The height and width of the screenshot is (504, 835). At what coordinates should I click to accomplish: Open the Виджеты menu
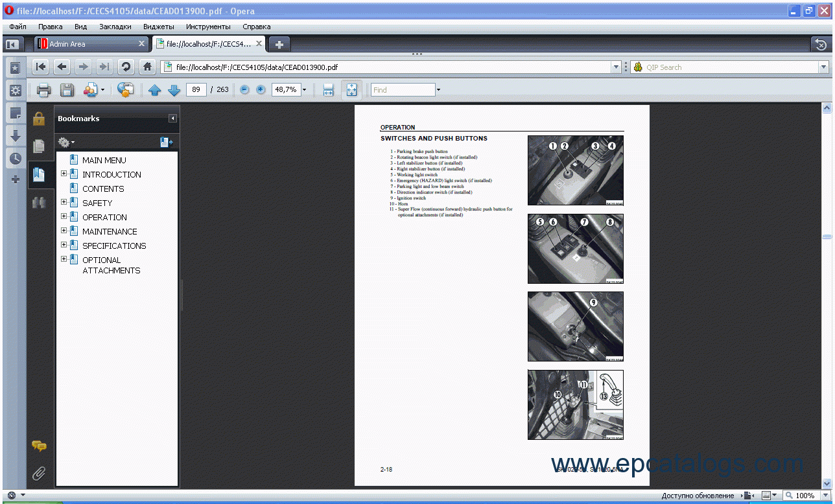(x=159, y=27)
